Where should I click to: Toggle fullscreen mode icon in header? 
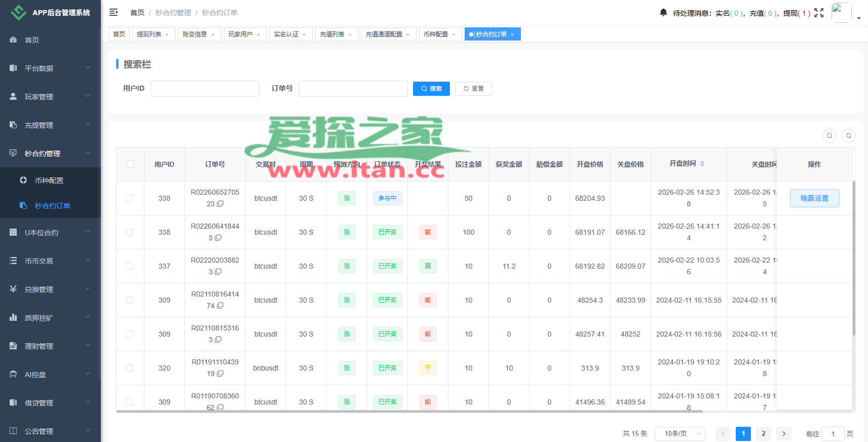click(819, 13)
